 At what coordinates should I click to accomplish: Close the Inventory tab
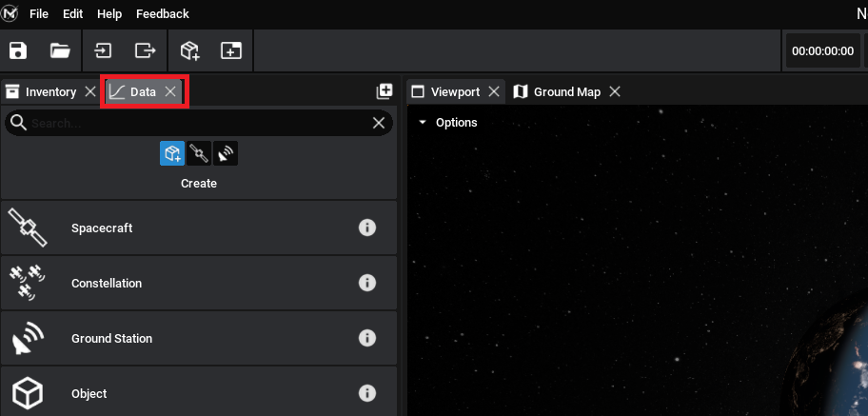[x=90, y=92]
